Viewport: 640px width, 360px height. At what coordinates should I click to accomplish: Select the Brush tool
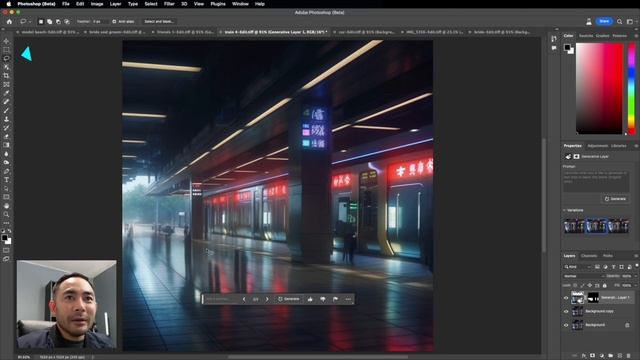click(6, 110)
